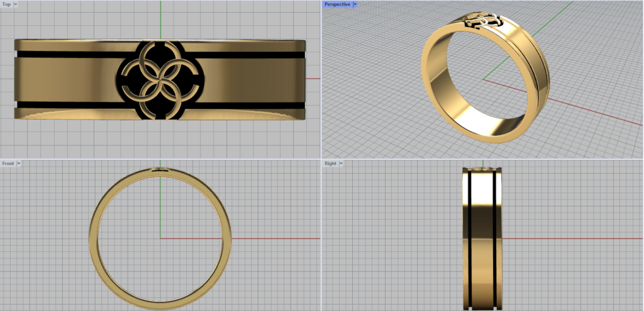Open the Top viewport dropdown arrow

pos(15,4)
